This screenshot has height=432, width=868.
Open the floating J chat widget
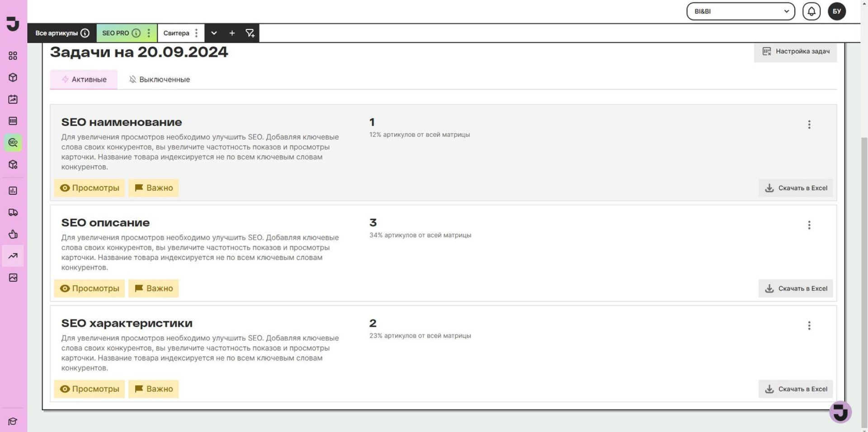pyautogui.click(x=840, y=412)
